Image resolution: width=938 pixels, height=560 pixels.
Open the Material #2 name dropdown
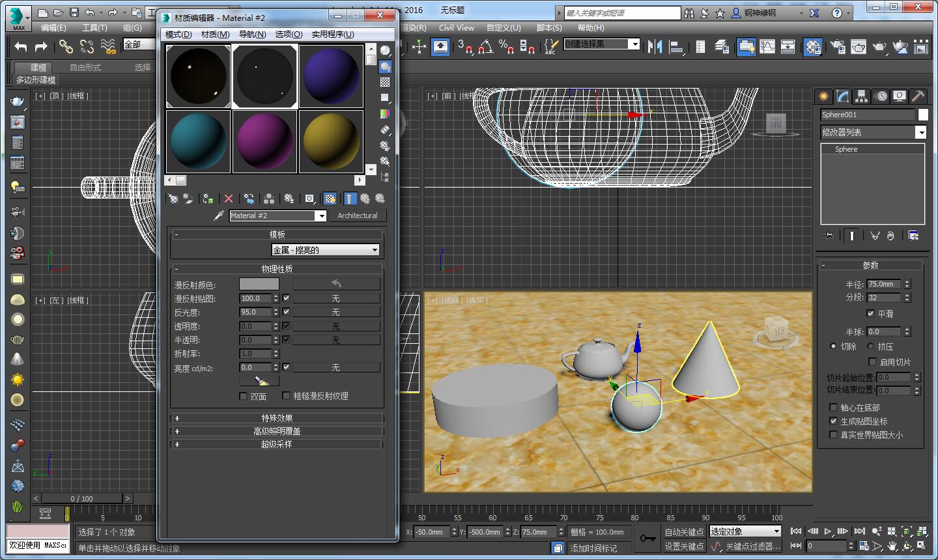pyautogui.click(x=322, y=216)
